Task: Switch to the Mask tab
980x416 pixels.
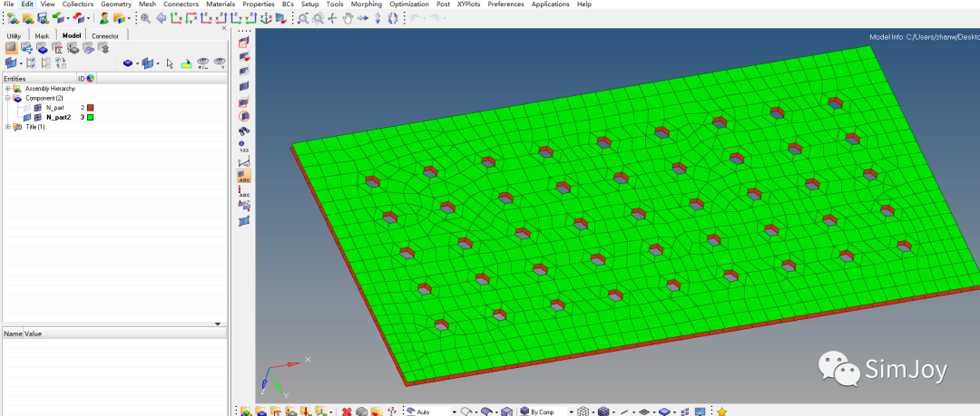Action: (x=42, y=35)
